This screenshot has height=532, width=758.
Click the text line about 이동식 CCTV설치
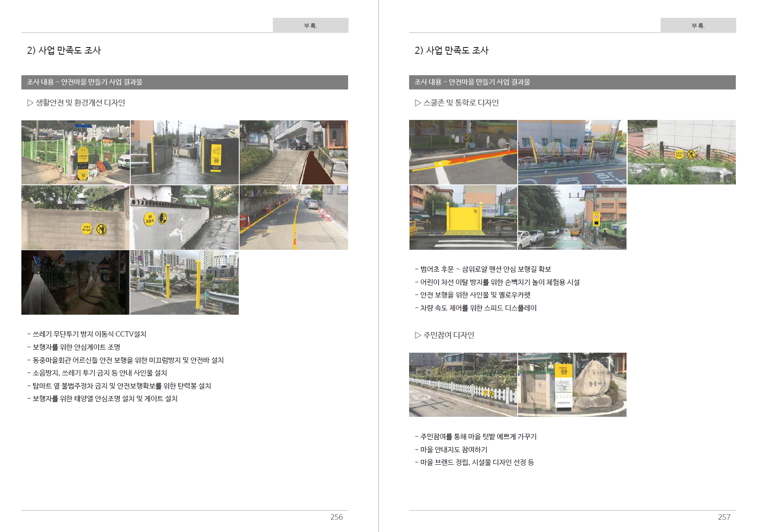tap(89, 334)
